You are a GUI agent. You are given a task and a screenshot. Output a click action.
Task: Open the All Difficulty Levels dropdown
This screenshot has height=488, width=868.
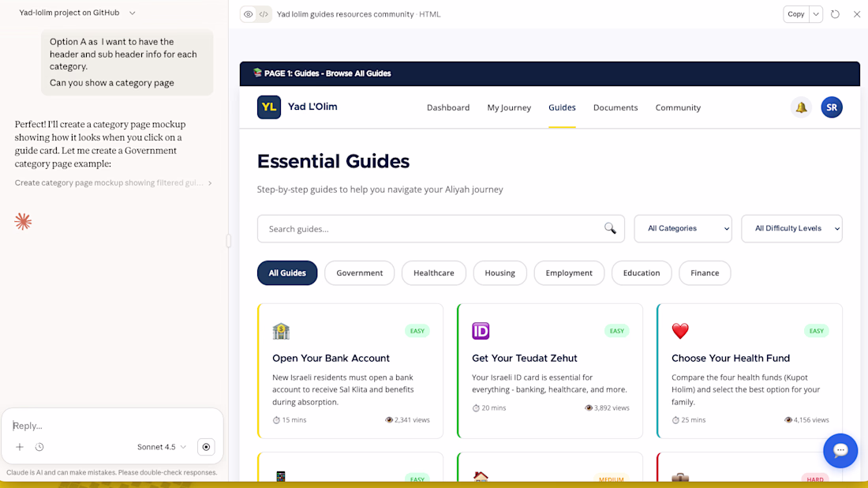(791, 229)
